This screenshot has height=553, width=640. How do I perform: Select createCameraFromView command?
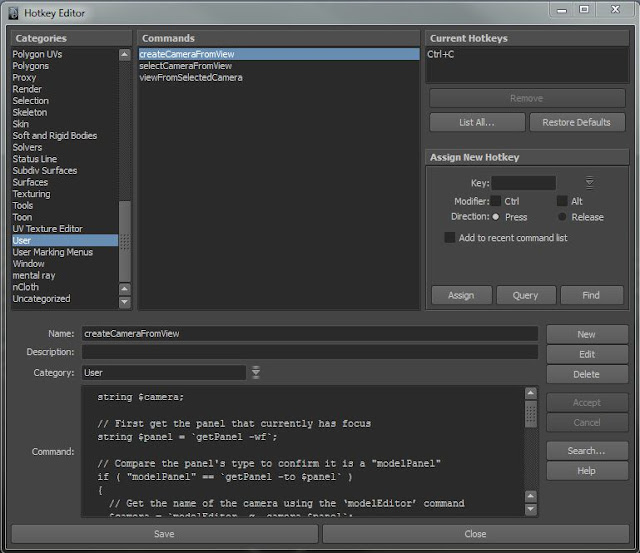[x=279, y=54]
